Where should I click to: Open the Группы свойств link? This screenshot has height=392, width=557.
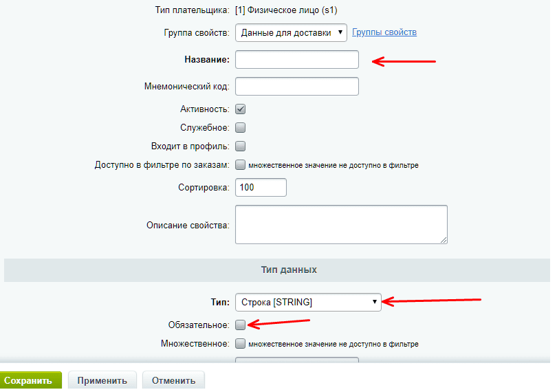384,32
